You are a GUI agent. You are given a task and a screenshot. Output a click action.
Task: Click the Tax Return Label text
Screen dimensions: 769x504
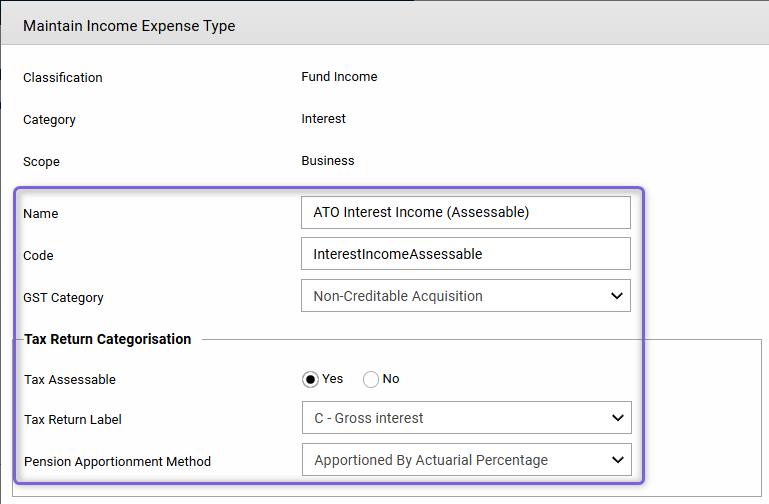pos(73,420)
